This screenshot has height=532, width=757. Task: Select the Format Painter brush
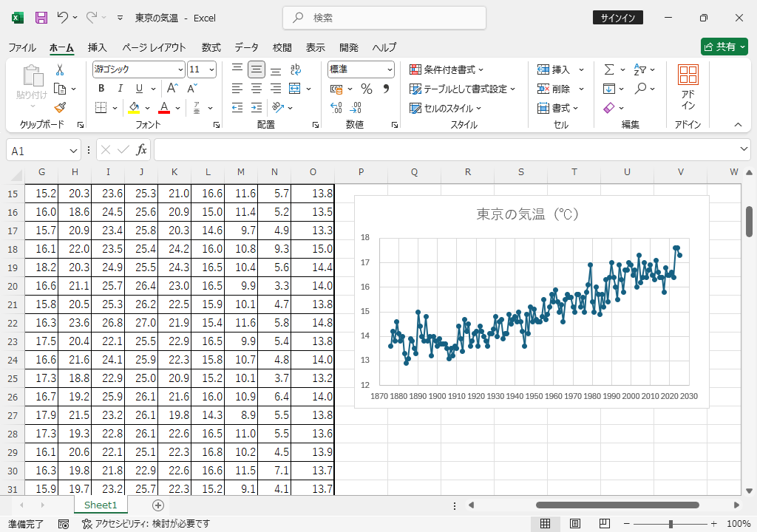click(60, 108)
